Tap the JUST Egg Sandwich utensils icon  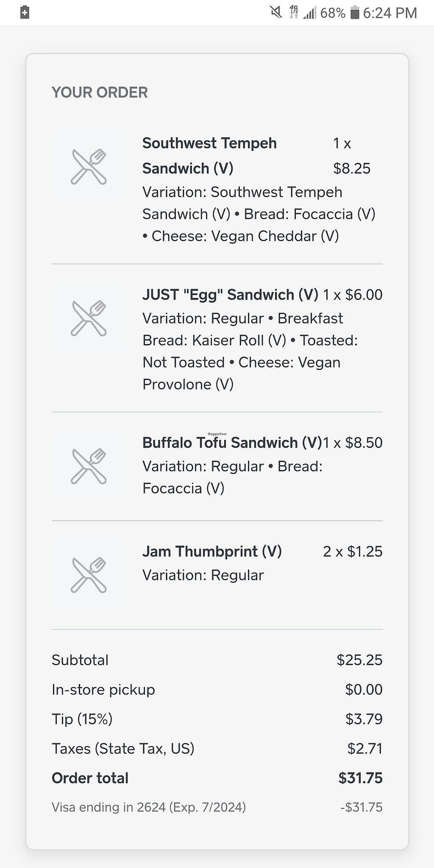(89, 318)
